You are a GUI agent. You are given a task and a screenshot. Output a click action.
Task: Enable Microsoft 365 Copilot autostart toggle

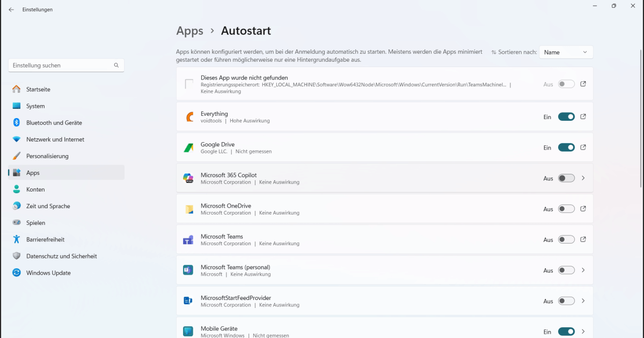[x=566, y=178]
